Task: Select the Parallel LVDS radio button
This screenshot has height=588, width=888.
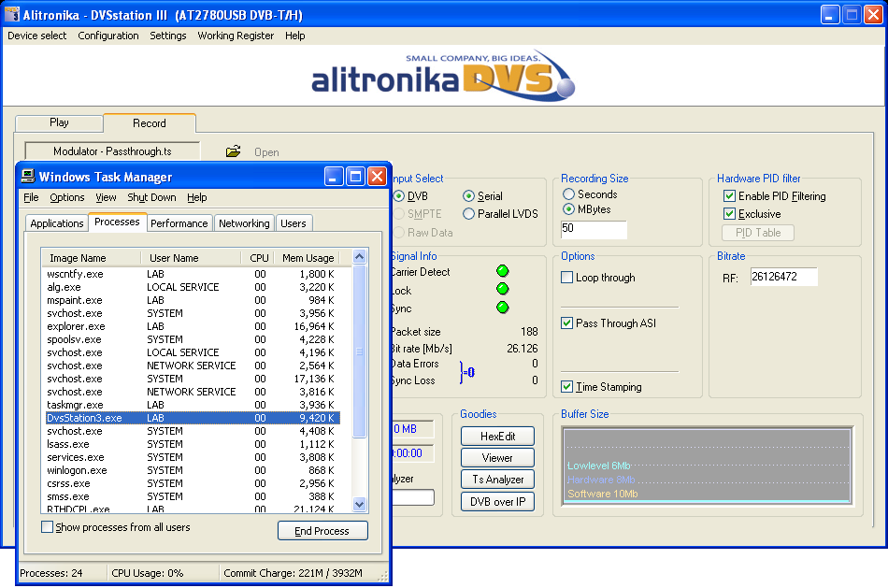Action: tap(468, 213)
